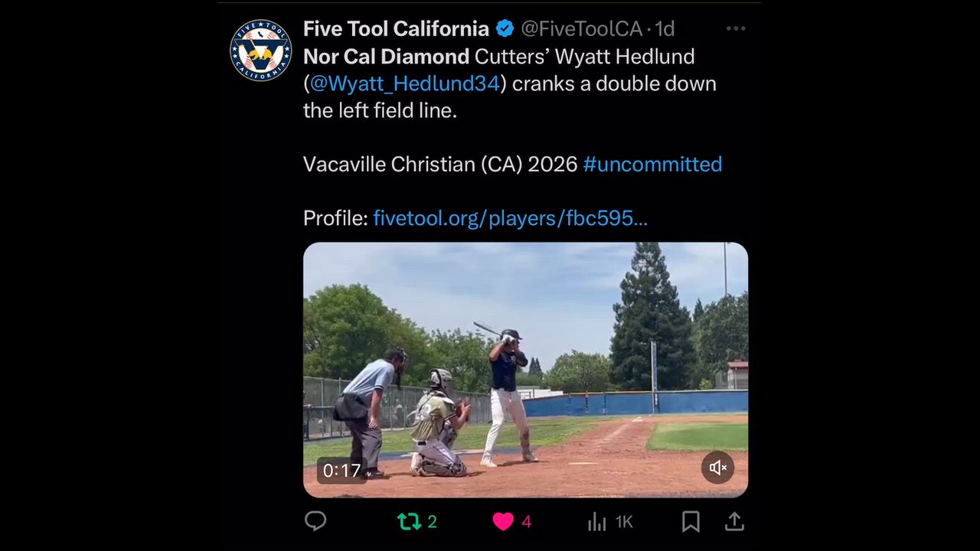Viewport: 980px width, 551px height.
Task: Toggle the bookmark icon for this post
Action: pyautogui.click(x=691, y=522)
